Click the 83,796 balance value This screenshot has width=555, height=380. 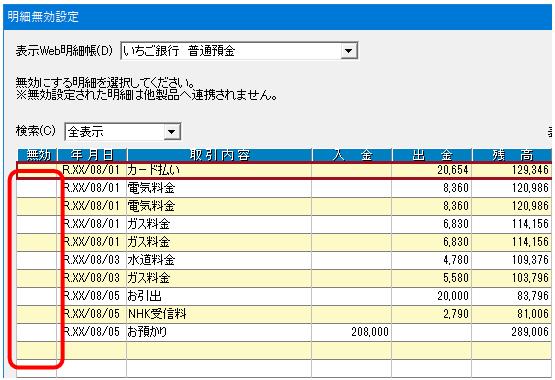[x=533, y=296]
